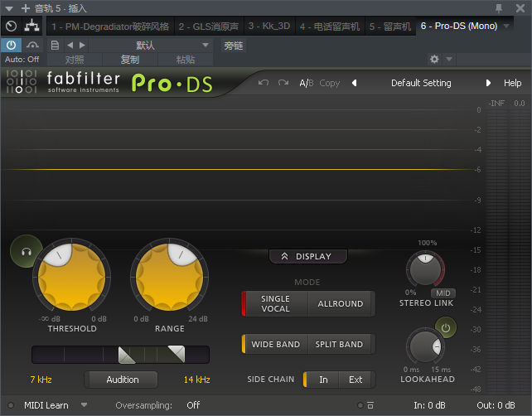Click the LOOKAHEAD knob
Screen dimensions: 532x416
(x=425, y=346)
